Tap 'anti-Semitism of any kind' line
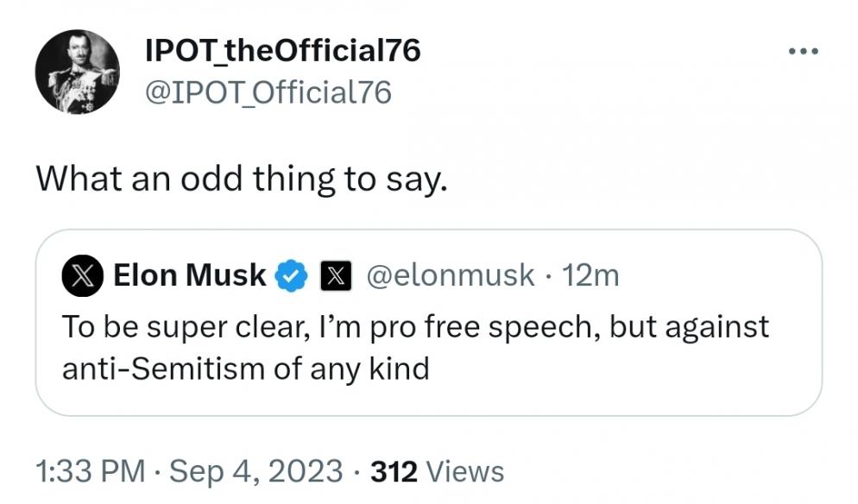858x504 pixels. 246,369
